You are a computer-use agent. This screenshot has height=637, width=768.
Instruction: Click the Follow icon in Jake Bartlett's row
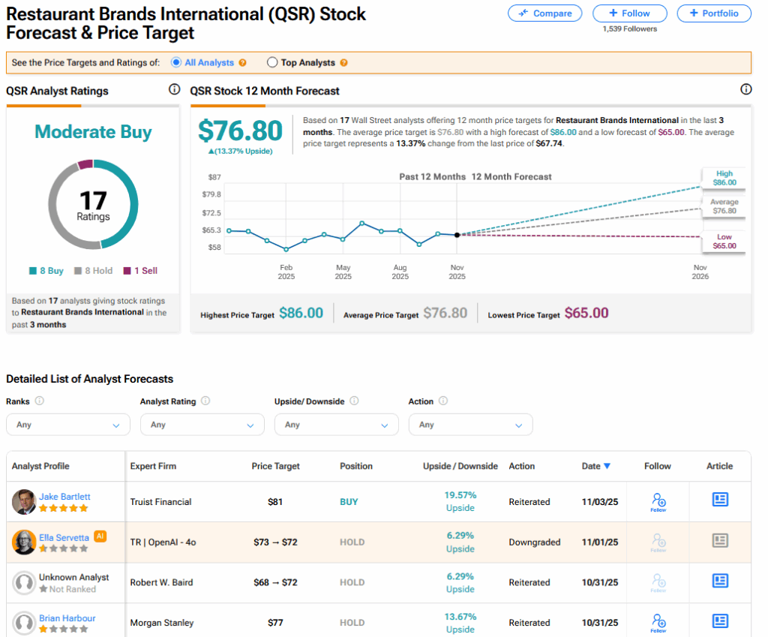658,501
